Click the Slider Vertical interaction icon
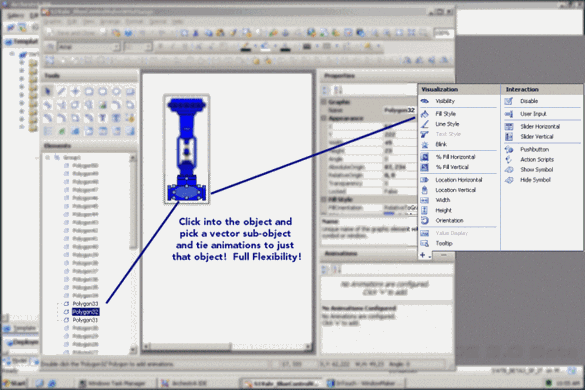 point(509,137)
